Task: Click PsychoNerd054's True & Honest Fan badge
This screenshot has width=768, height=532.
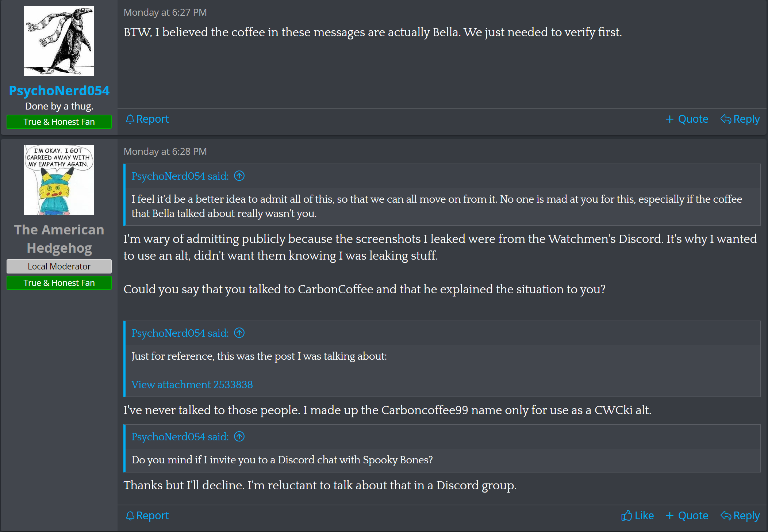Action: coord(59,122)
